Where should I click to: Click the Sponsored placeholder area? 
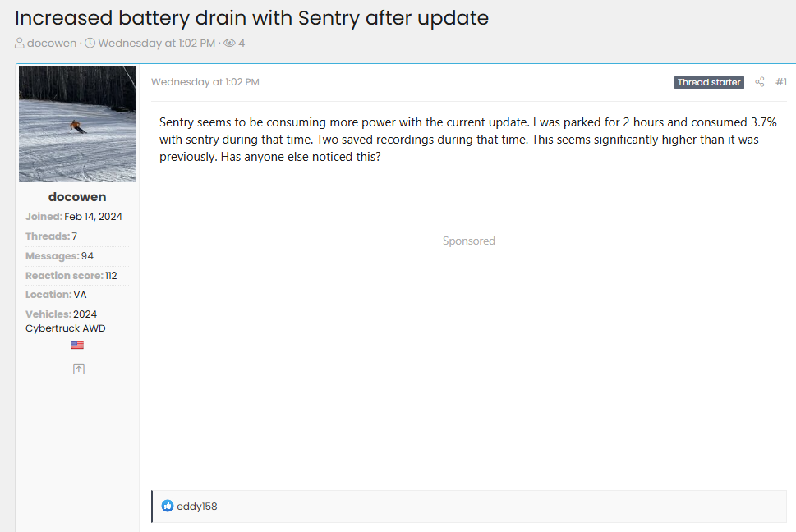(x=468, y=241)
